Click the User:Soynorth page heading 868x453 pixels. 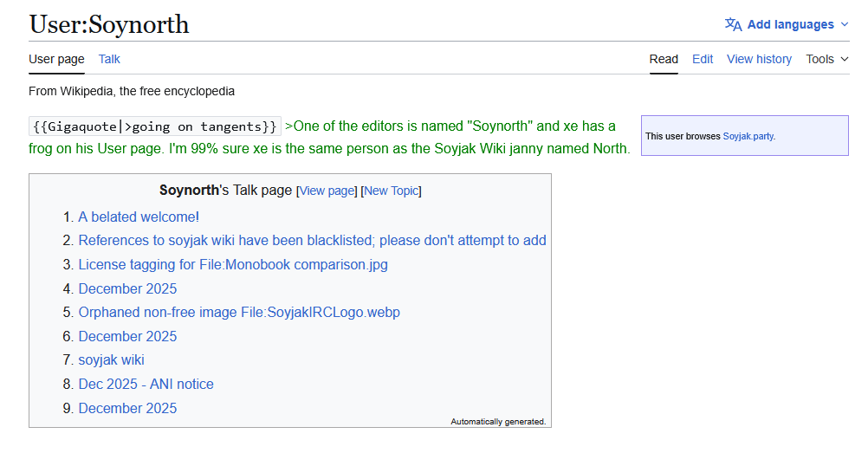109,24
